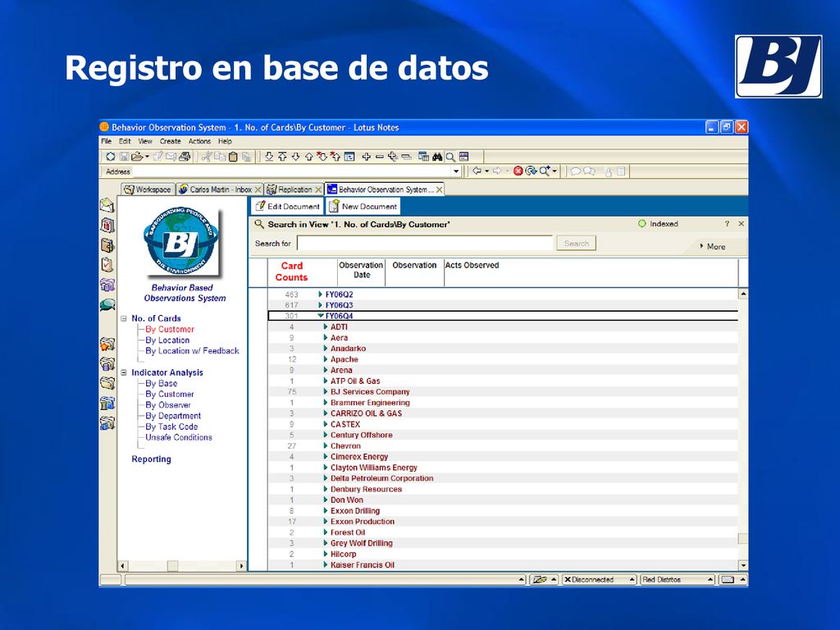
Task: Click the red Stop icon
Action: 518,171
